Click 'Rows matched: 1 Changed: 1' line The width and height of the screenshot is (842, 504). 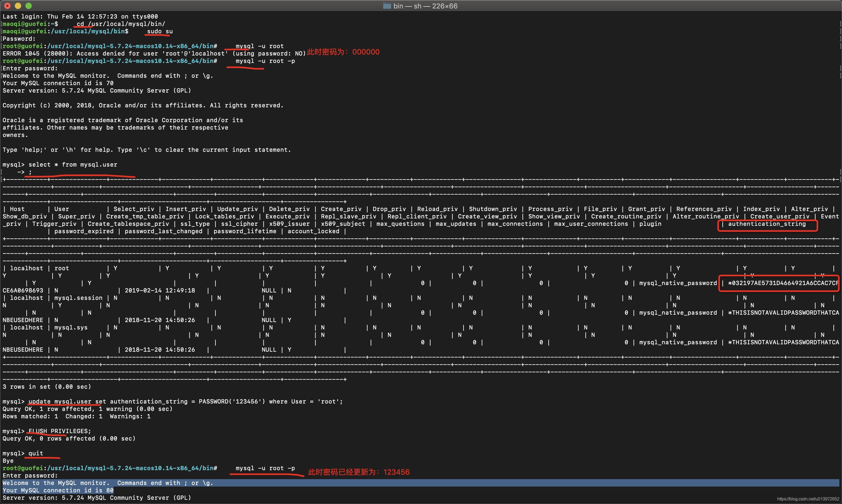coord(76,416)
